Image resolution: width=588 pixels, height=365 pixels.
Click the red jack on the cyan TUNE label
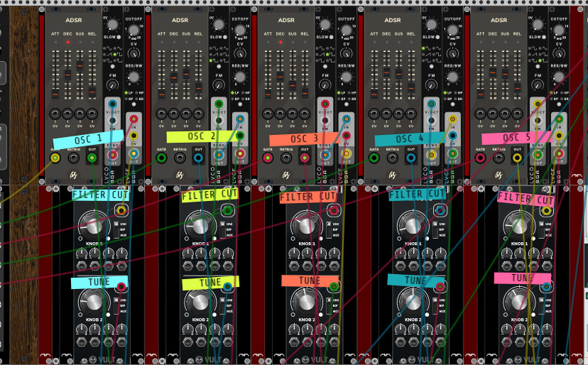(x=121, y=287)
